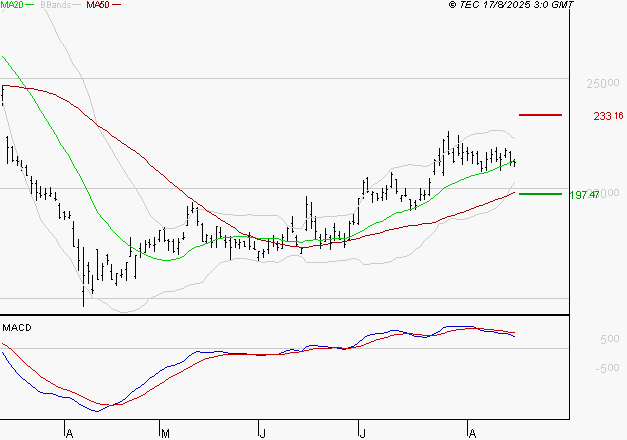Image resolution: width=627 pixels, height=440 pixels.
Task: Click the green MA20 legend line sample
Action: [31, 6]
